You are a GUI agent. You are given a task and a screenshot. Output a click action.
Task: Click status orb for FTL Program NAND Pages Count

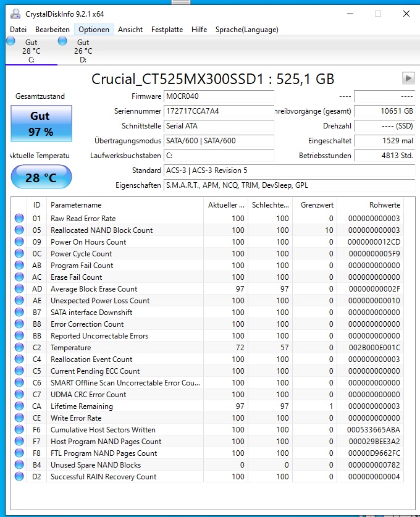[19, 453]
